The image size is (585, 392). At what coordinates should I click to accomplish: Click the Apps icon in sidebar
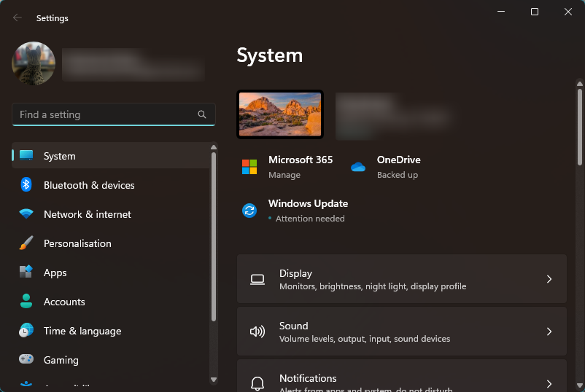[x=26, y=273]
